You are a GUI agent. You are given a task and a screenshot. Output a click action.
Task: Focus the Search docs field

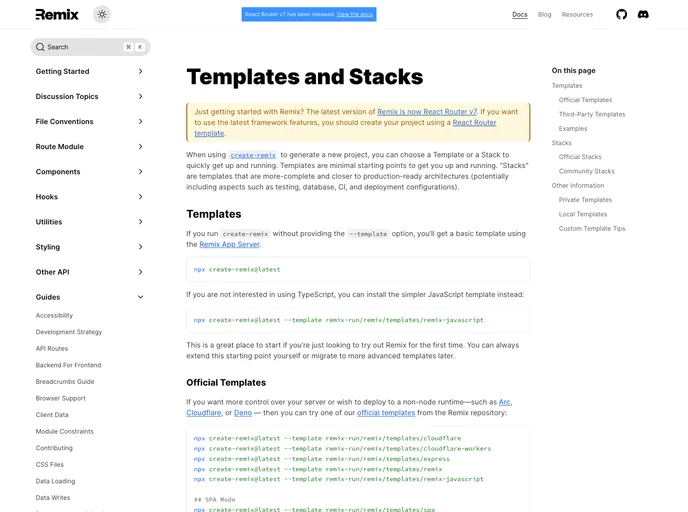tap(85, 47)
